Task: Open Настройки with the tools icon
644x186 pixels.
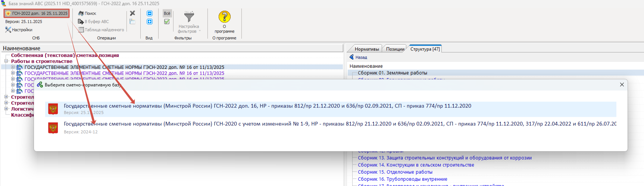Action: [x=19, y=30]
